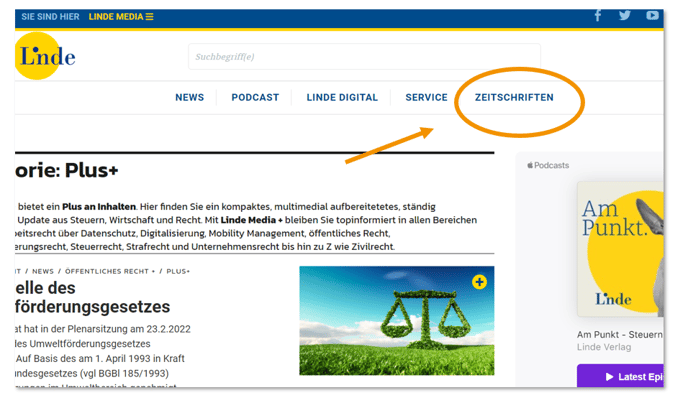
Task: Click the bold Linde Media + text
Action: [x=251, y=220]
